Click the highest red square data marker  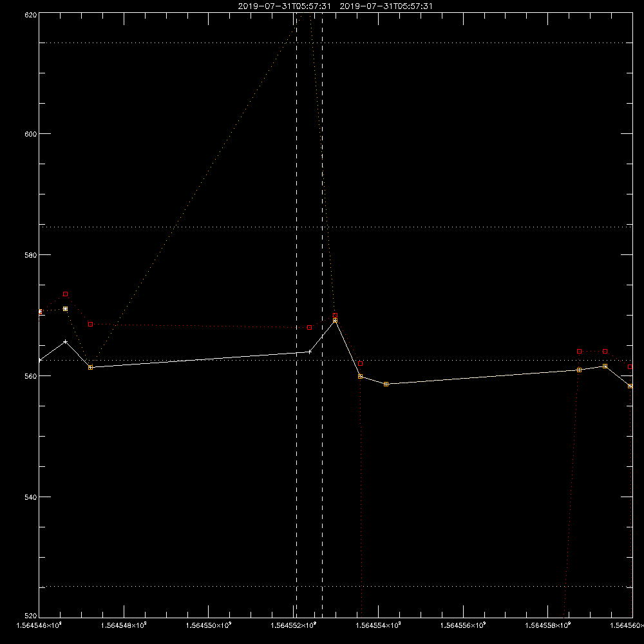(x=65, y=294)
